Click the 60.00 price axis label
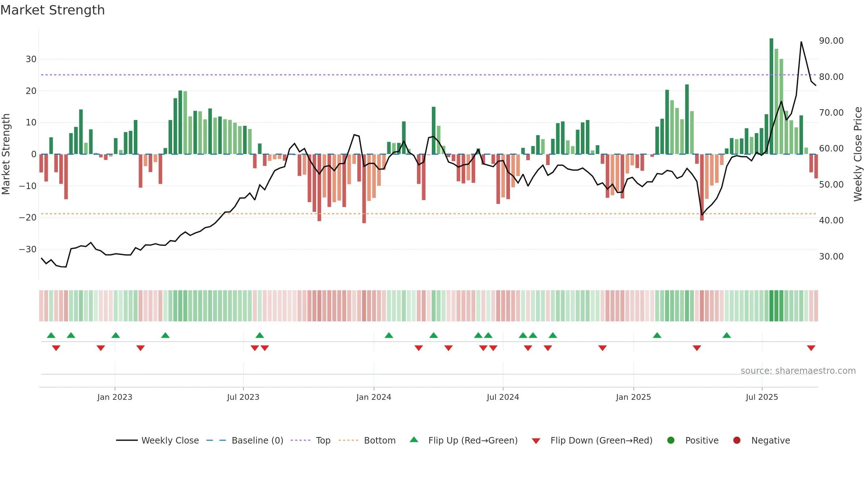The height and width of the screenshot is (488, 868). point(831,149)
